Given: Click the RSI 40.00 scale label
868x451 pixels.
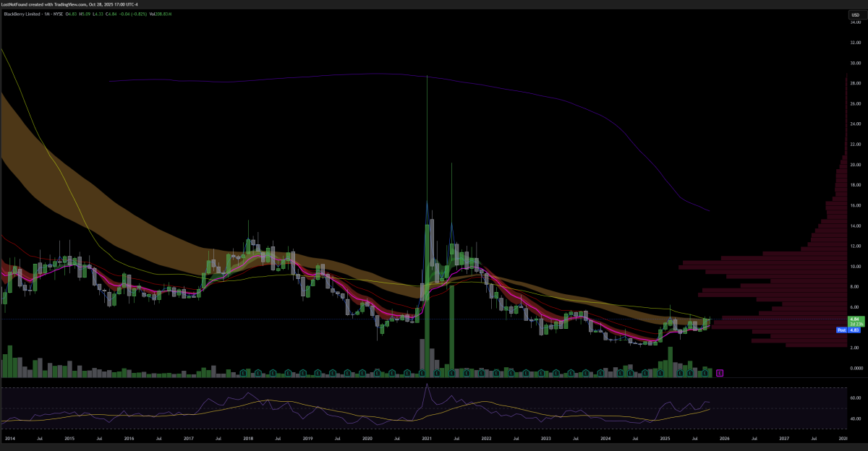Looking at the screenshot, I should (855, 418).
